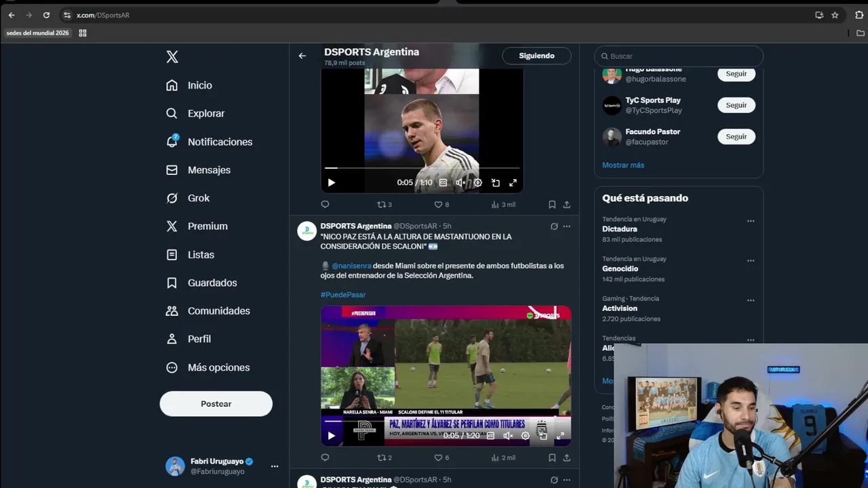Play the Nico Paz video
The width and height of the screenshot is (868, 488).
click(331, 436)
